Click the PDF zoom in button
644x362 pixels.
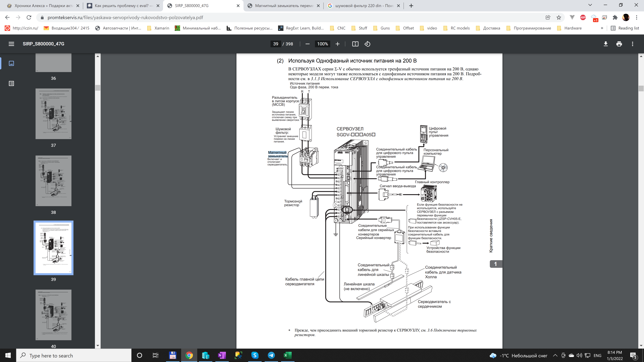(337, 44)
